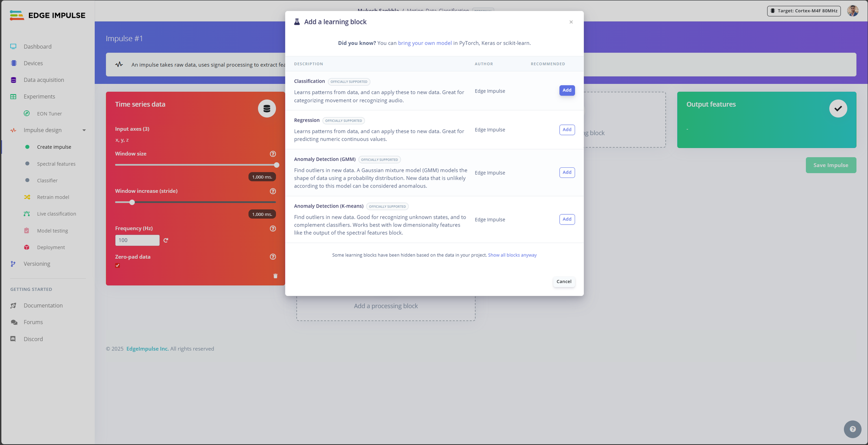This screenshot has height=445, width=868.
Task: Click the Window size 1,000 ms. value
Action: [x=262, y=177]
